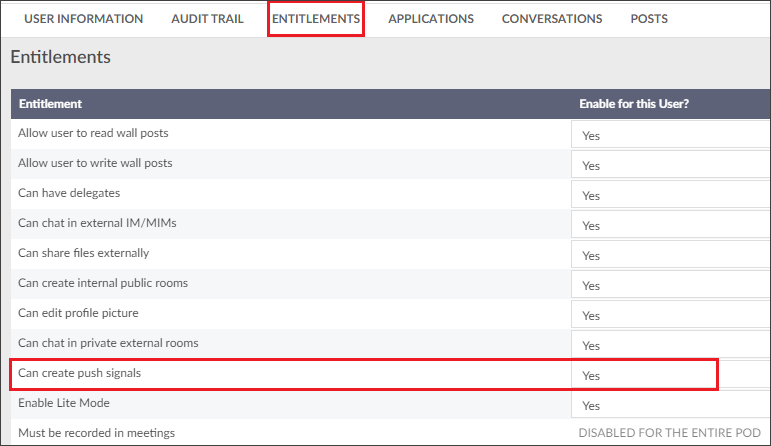Change the Enable Lite Mode setting
Screen dimensions: 771x446
pos(671,404)
